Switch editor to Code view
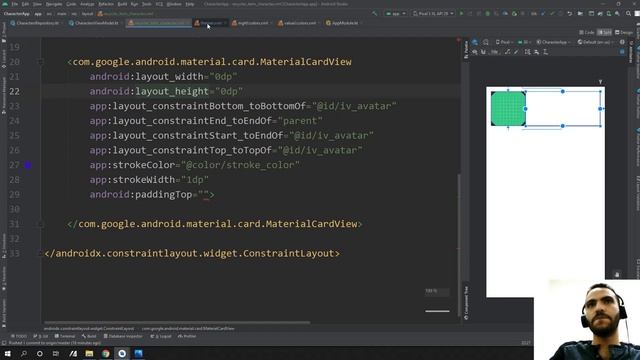This screenshot has width=640, height=360. click(587, 32)
